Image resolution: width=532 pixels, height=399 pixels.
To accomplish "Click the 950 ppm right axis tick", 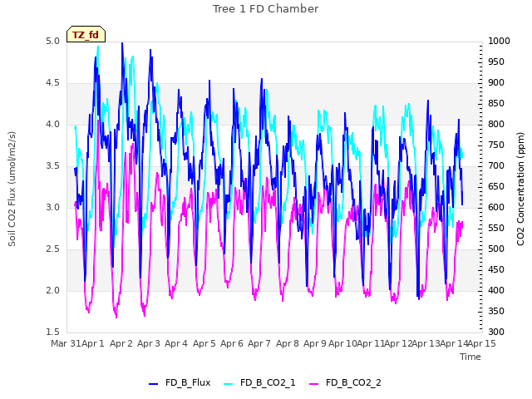I will (496, 62).
